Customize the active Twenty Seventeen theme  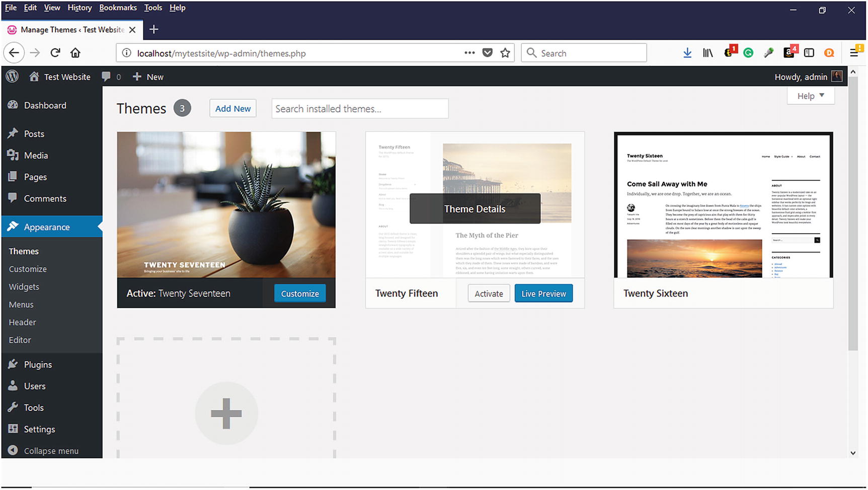300,294
